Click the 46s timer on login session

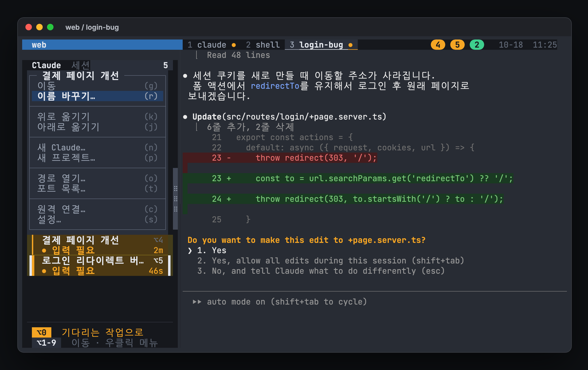[156, 271]
